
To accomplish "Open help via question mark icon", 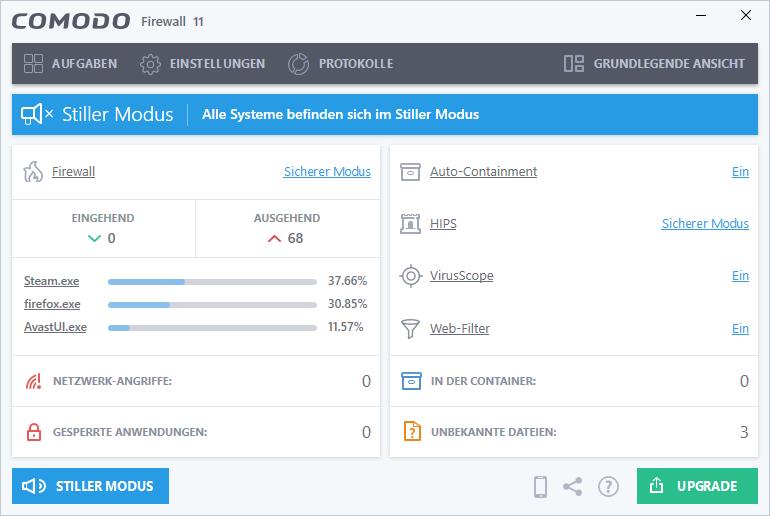I will [608, 487].
